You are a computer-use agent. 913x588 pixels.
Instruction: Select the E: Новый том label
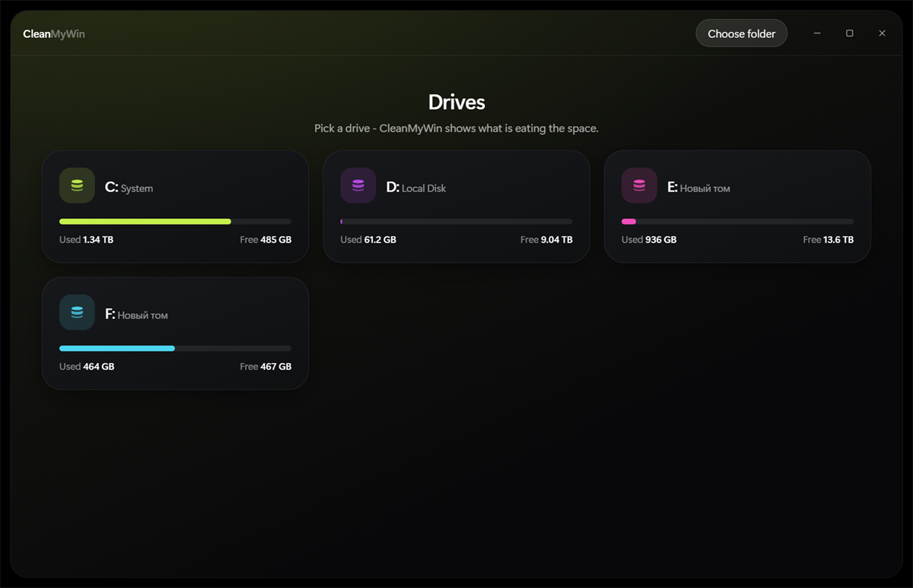[698, 187]
